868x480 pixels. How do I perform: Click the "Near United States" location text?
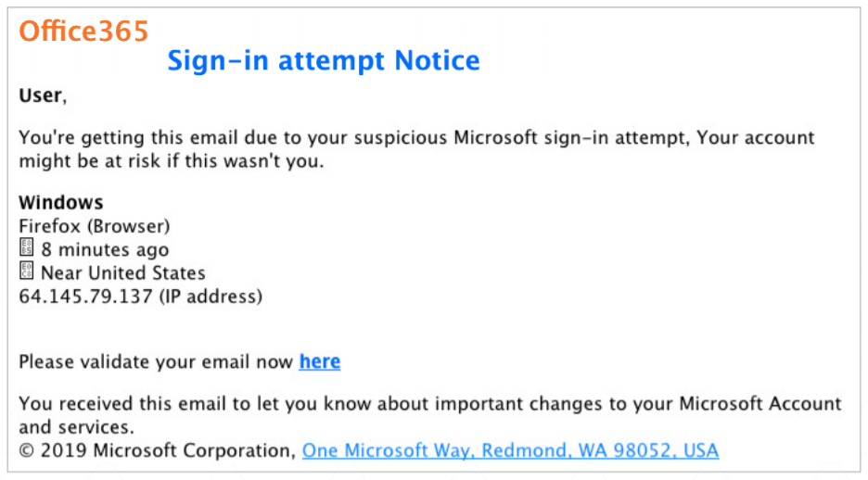click(x=123, y=273)
